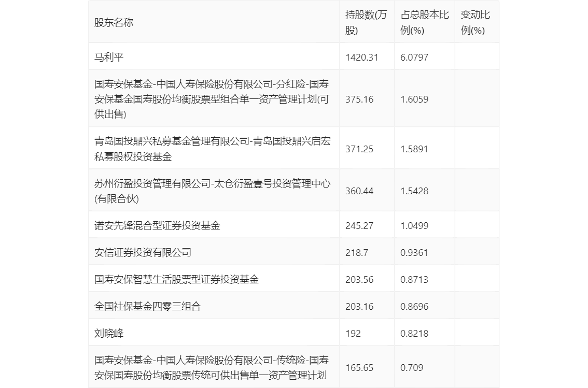This screenshot has height=388, width=588.
Task: Select the percentage 1.5428
Action: coord(414,191)
